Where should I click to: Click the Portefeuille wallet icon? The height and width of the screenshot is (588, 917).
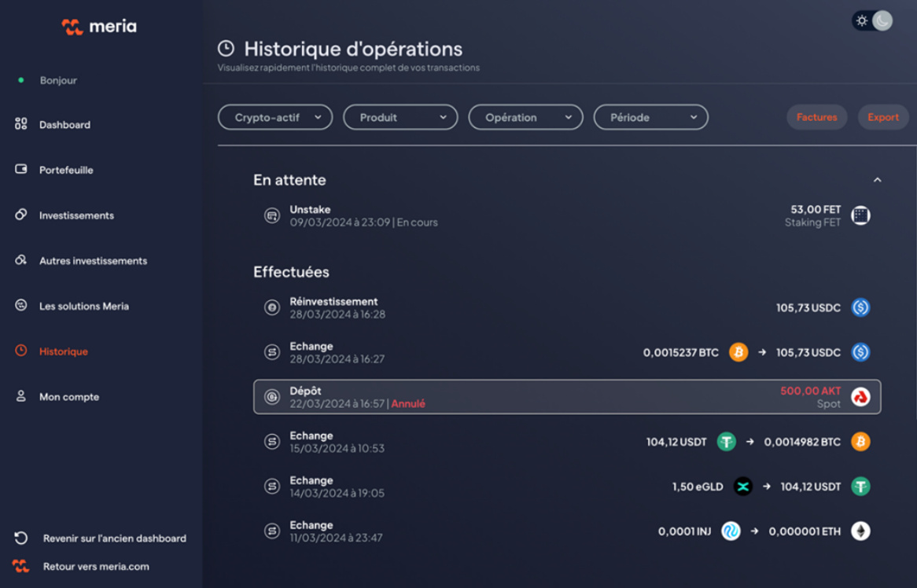point(21,169)
